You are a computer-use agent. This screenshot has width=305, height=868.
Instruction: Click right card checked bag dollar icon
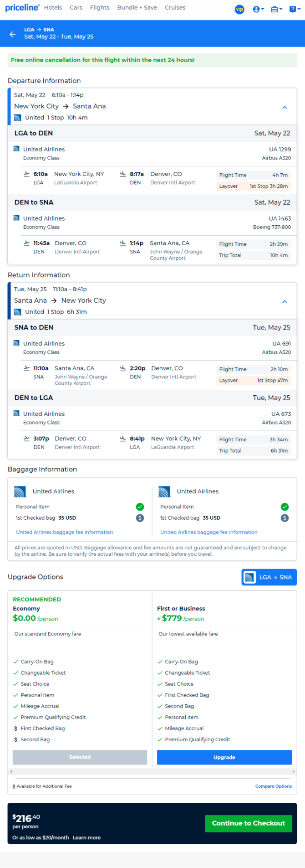tap(285, 518)
